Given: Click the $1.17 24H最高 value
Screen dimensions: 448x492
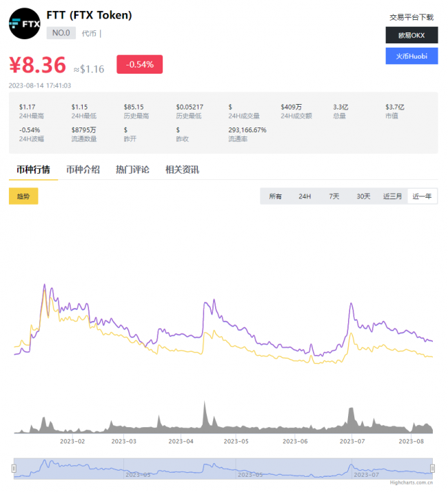Looking at the screenshot, I should tap(27, 107).
